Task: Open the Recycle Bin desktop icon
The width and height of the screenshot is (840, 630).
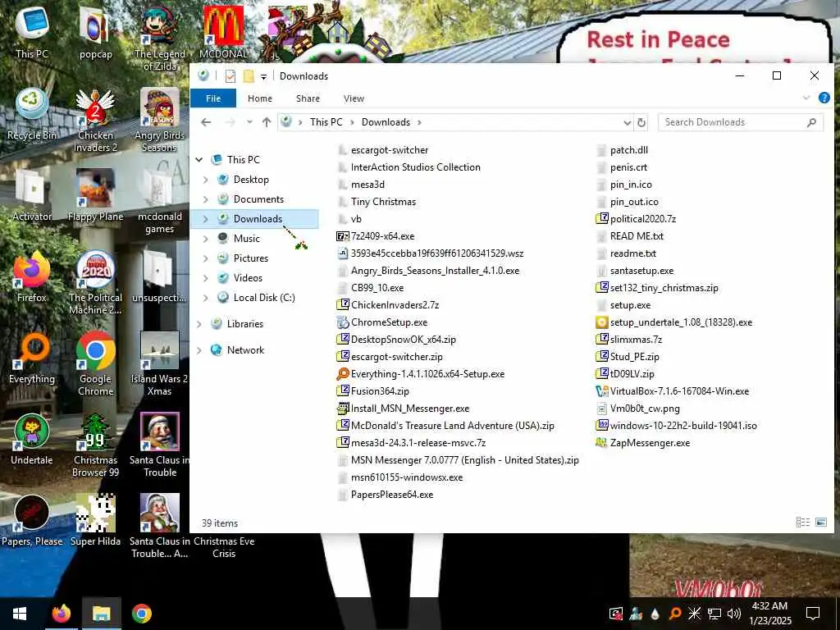Action: click(x=32, y=114)
